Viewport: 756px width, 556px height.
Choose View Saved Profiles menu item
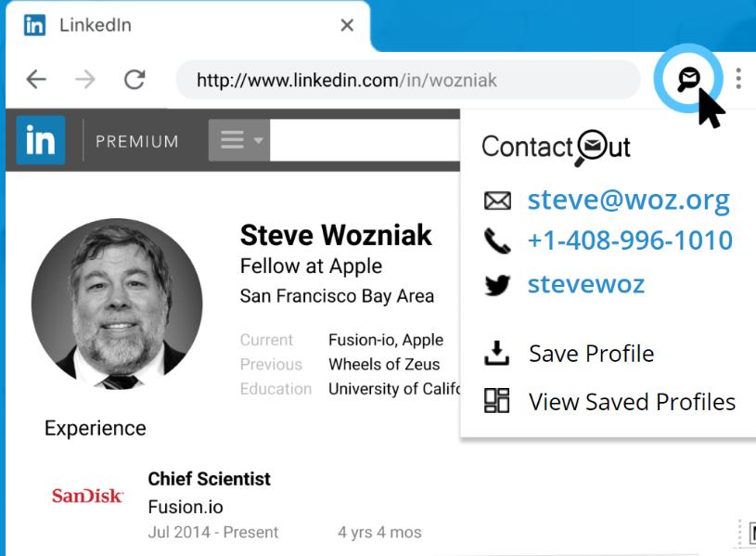632,402
